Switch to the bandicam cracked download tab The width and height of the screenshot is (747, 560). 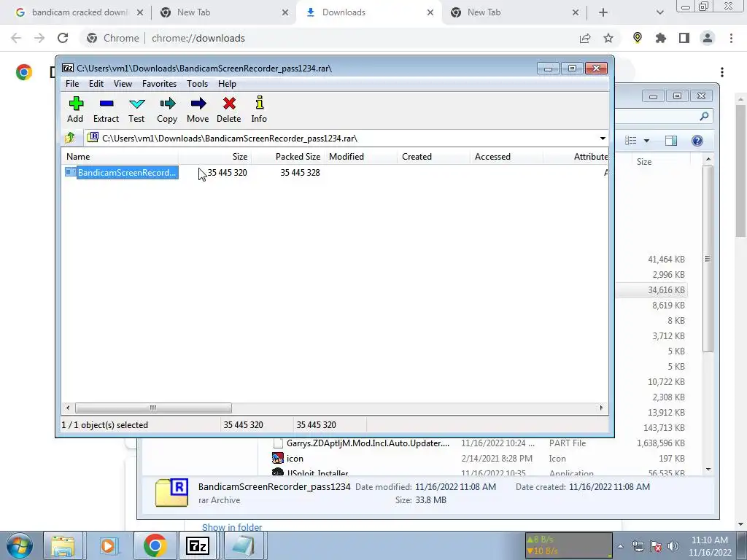pos(80,12)
